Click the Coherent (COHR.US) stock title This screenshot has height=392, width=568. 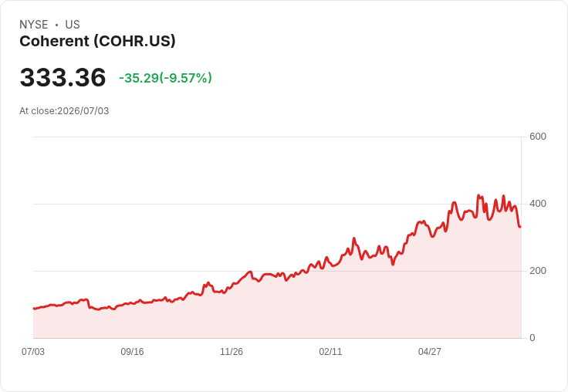point(97,41)
